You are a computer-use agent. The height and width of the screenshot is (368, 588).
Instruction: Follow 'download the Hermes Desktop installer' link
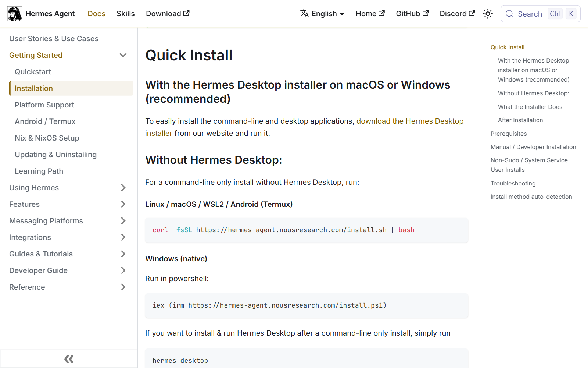coord(410,121)
